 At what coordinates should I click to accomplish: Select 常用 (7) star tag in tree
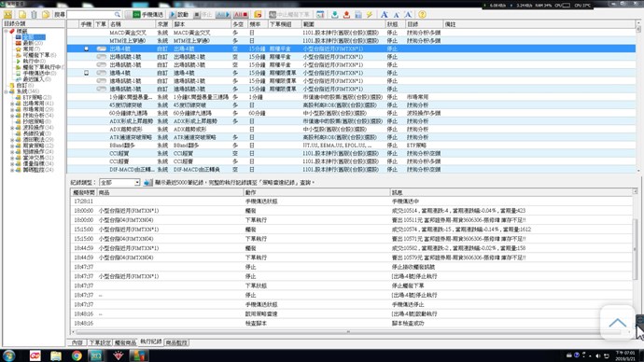tap(31, 49)
